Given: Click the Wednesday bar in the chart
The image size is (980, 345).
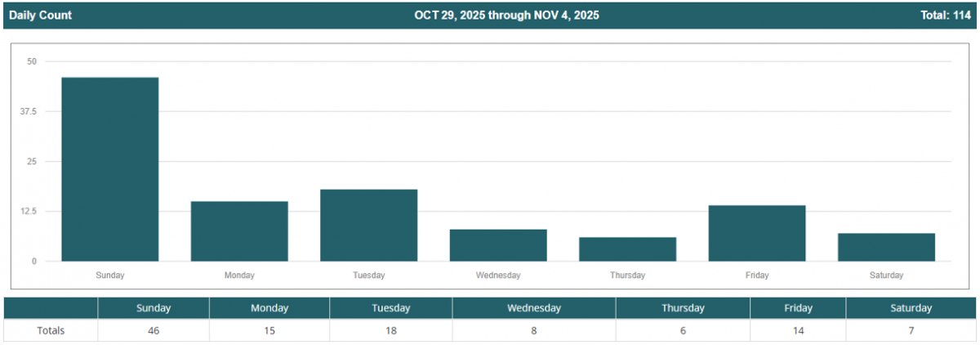Looking at the screenshot, I should click(498, 245).
